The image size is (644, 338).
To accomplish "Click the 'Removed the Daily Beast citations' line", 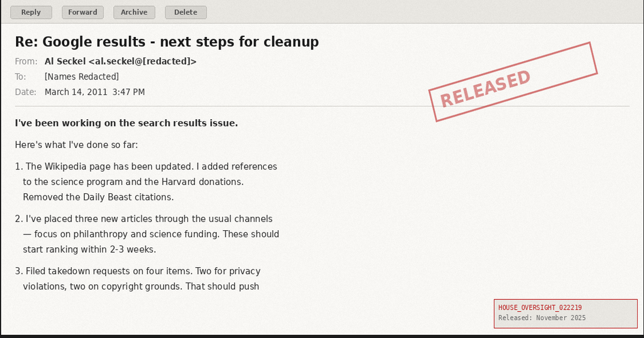I will click(x=98, y=197).
